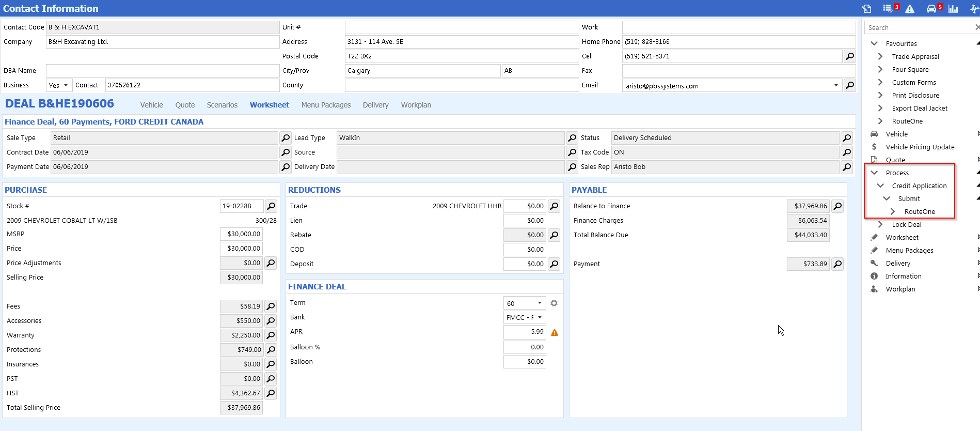
Task: Click the Sales Rep lookup magnifier
Action: coord(847,167)
